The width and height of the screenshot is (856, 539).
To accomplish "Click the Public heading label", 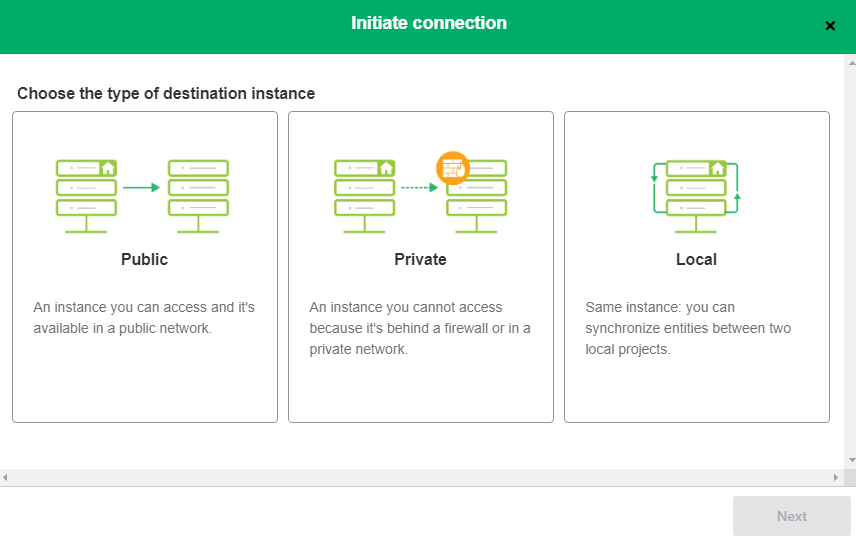I will (x=144, y=259).
